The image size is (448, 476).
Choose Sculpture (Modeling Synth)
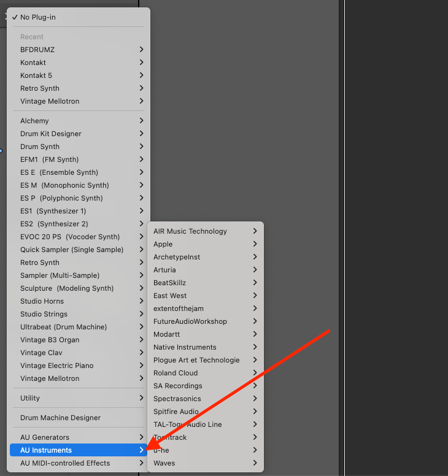pyautogui.click(x=79, y=288)
